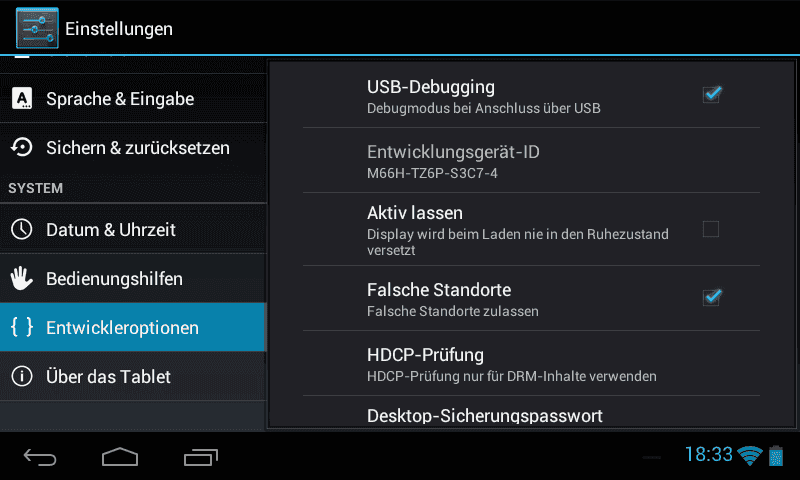Open the HDCP-Prüfung options

(x=531, y=364)
